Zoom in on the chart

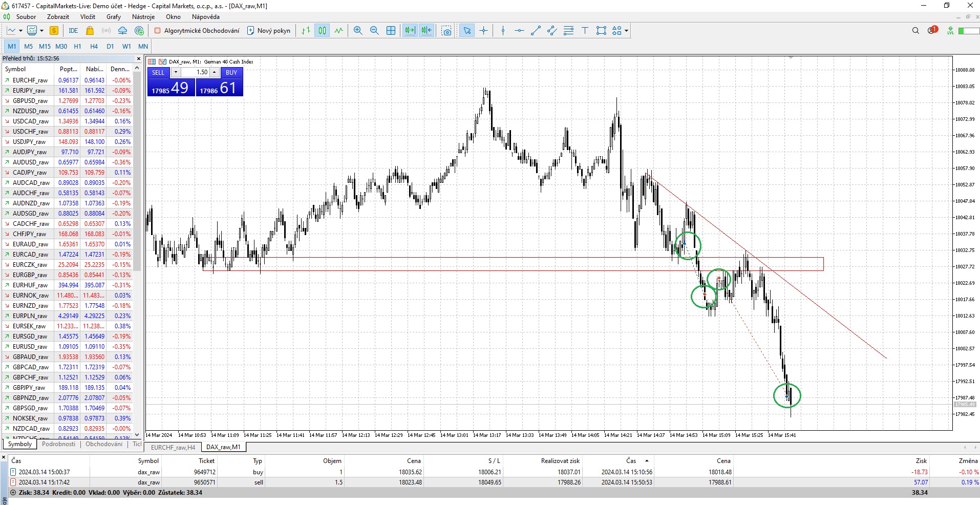pyautogui.click(x=358, y=31)
